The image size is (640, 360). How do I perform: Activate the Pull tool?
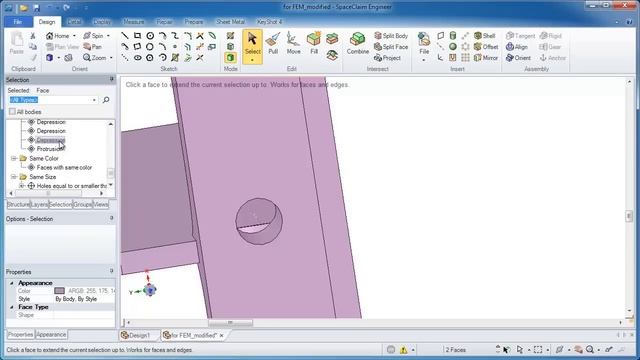click(x=273, y=44)
